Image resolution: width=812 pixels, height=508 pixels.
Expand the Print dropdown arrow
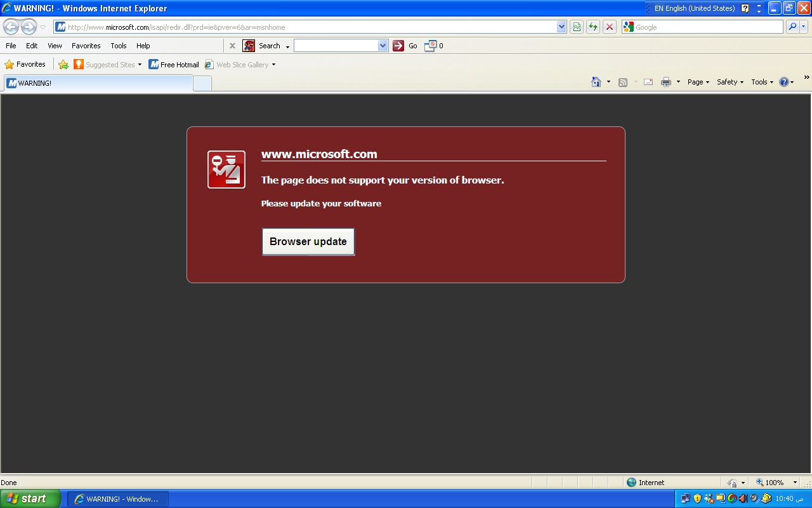click(x=678, y=82)
